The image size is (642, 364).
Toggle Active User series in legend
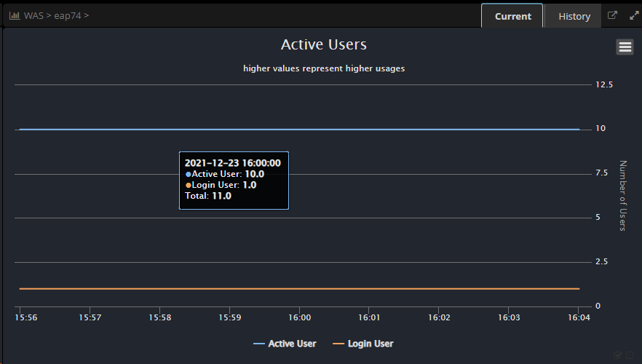tap(292, 344)
